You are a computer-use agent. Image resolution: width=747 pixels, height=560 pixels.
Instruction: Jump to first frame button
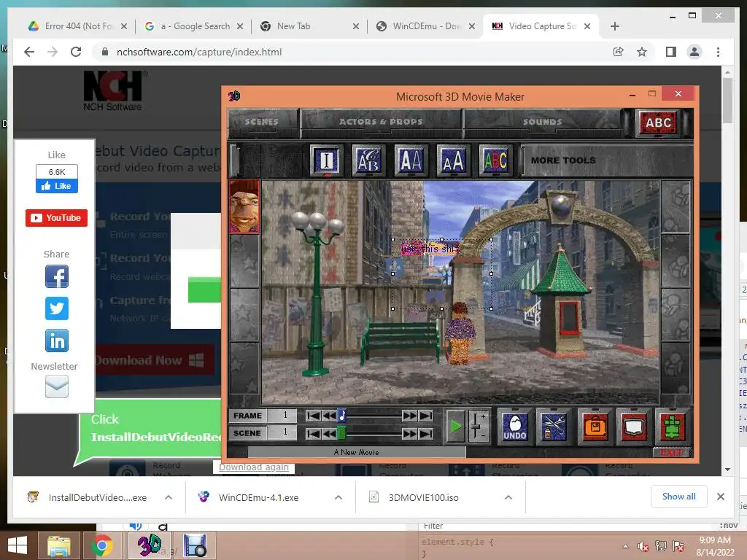pyautogui.click(x=313, y=416)
